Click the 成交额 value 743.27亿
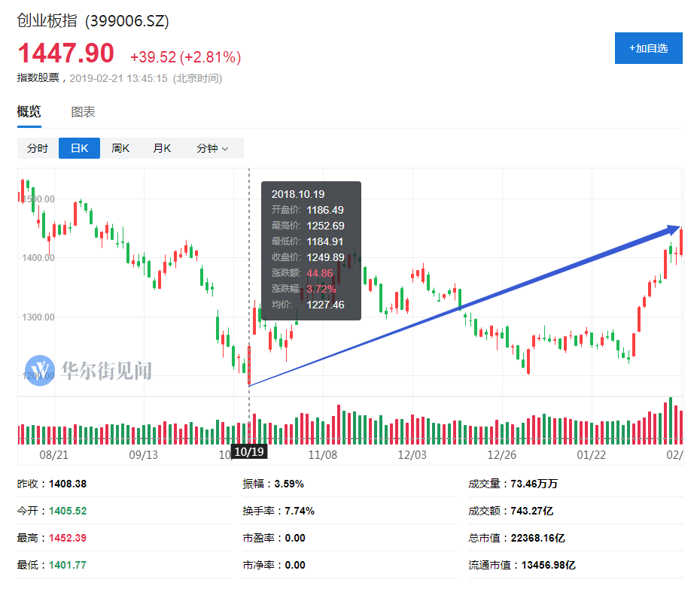 click(x=531, y=511)
